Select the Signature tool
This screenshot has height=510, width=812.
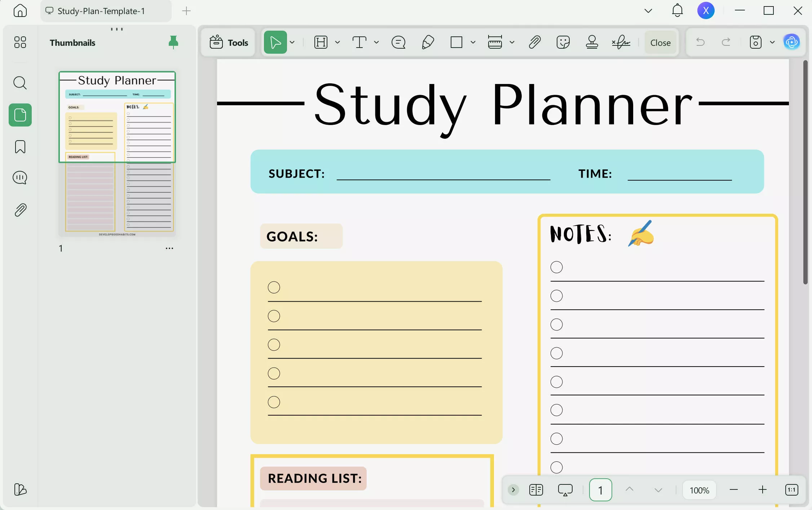pos(621,42)
